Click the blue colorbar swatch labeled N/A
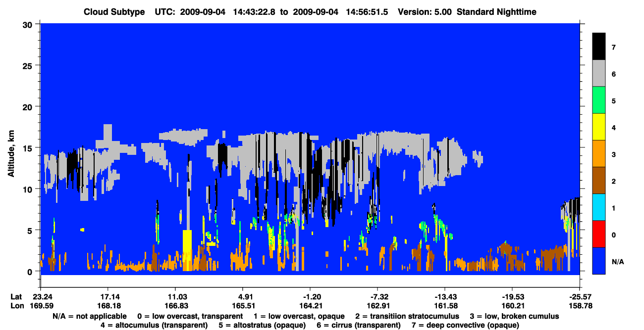Image resolution: width=644 pixels, height=330 pixels. (x=599, y=261)
